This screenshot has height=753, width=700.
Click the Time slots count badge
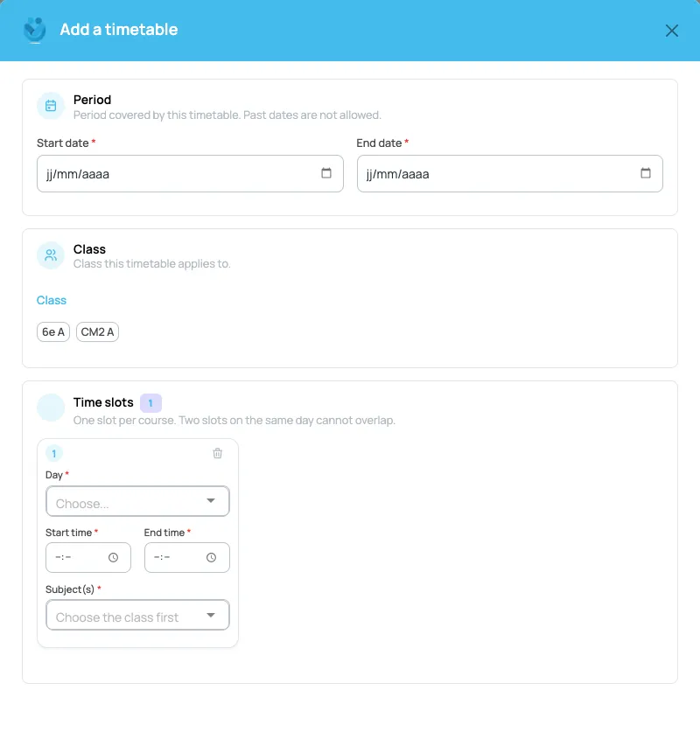coord(150,403)
